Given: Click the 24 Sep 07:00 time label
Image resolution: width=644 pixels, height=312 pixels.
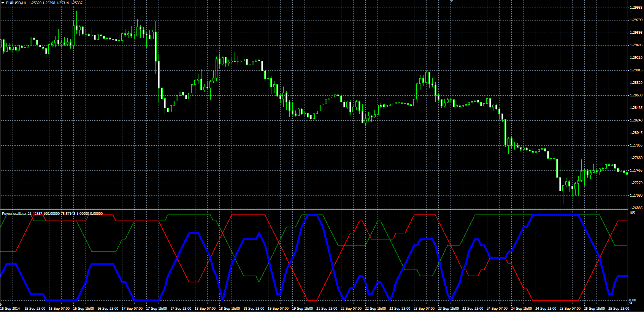Looking at the screenshot, I should pyautogui.click(x=497, y=308).
